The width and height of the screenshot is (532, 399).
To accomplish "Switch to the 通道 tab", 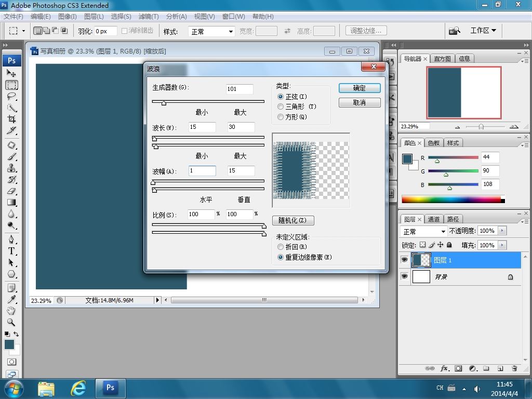I will [x=433, y=219].
